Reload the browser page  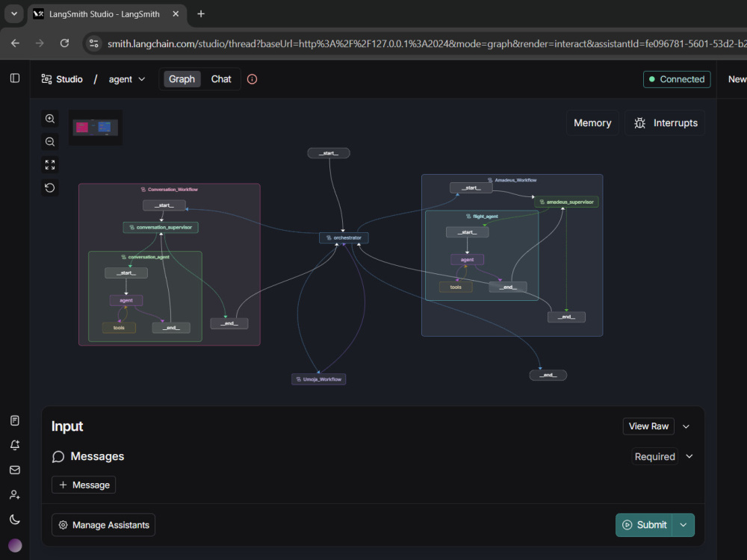[64, 43]
